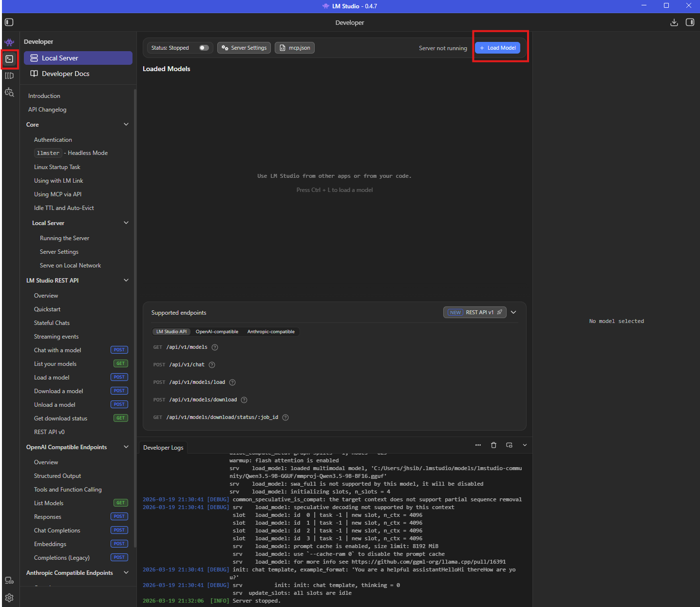Switch to the Developer Docs tab
The image size is (700, 607).
(78, 74)
